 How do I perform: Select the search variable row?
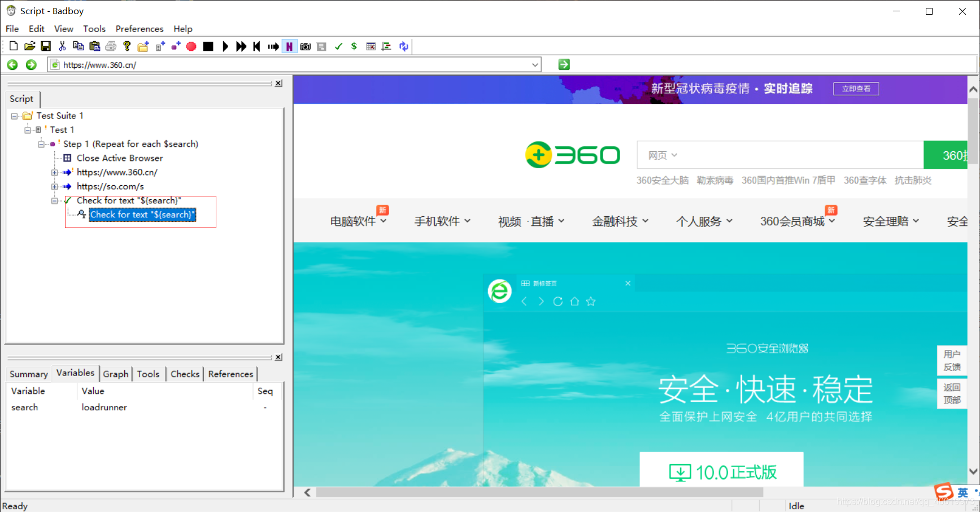[143, 407]
